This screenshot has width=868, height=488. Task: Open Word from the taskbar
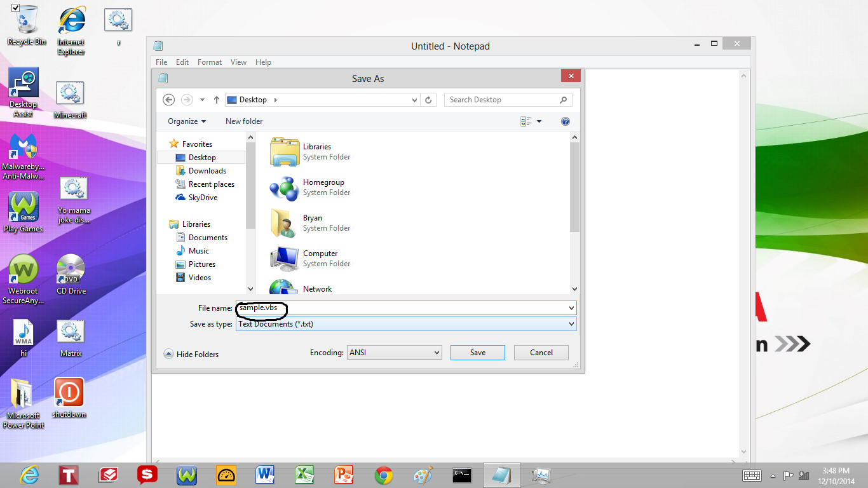[x=265, y=475]
